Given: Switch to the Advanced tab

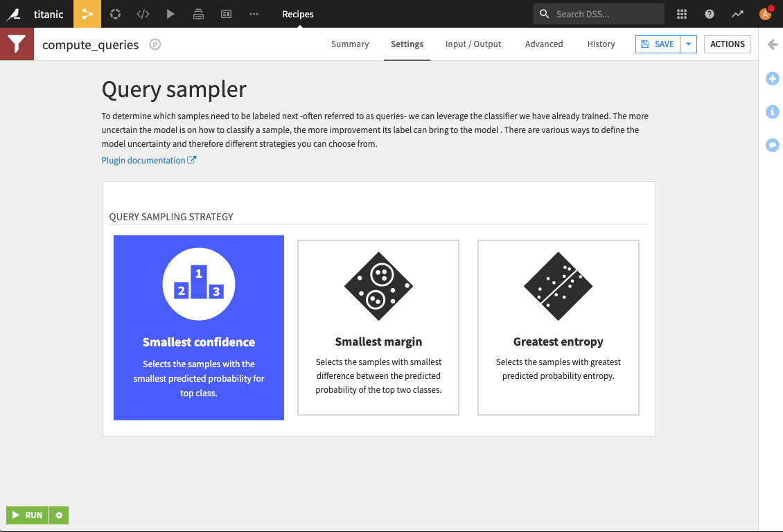Looking at the screenshot, I should [x=544, y=44].
